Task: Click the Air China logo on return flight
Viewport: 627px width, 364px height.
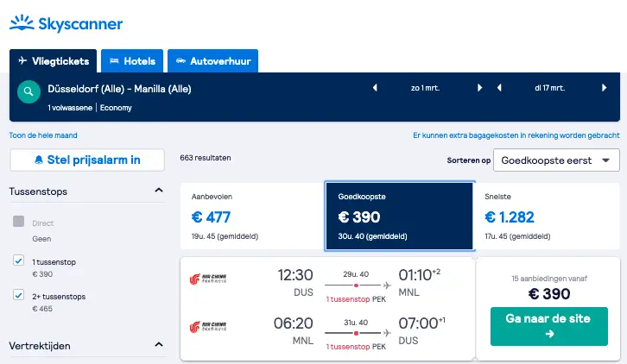Action: 208,326
